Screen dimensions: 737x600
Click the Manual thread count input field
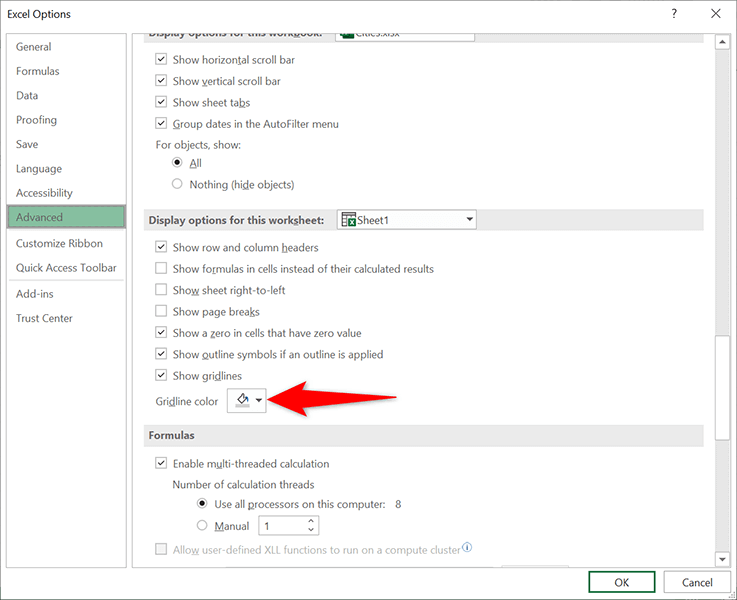(x=282, y=525)
